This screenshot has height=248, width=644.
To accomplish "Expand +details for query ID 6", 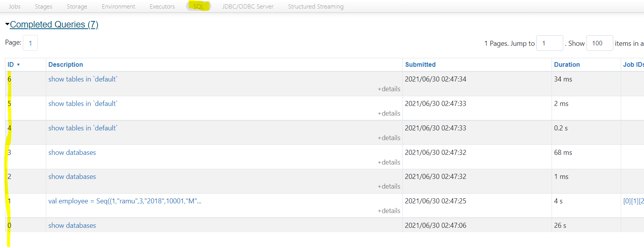I will [x=389, y=89].
